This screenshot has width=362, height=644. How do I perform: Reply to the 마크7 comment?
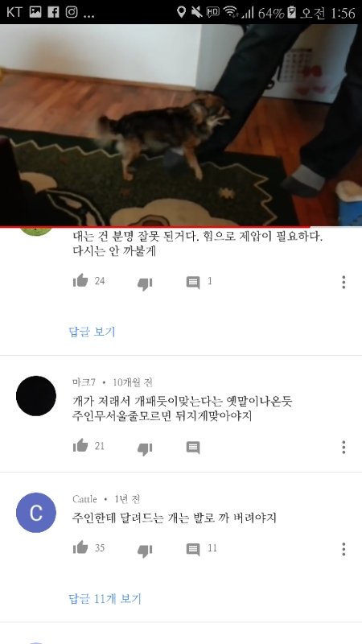pyautogui.click(x=193, y=448)
